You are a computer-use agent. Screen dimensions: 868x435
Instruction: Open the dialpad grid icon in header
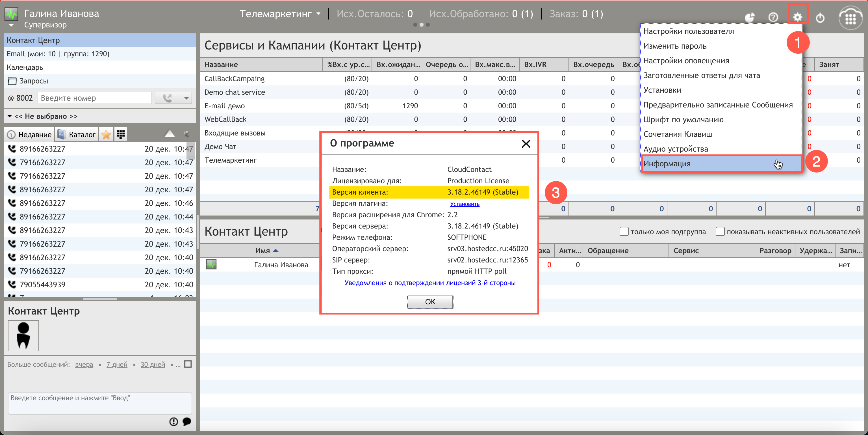pos(850,19)
